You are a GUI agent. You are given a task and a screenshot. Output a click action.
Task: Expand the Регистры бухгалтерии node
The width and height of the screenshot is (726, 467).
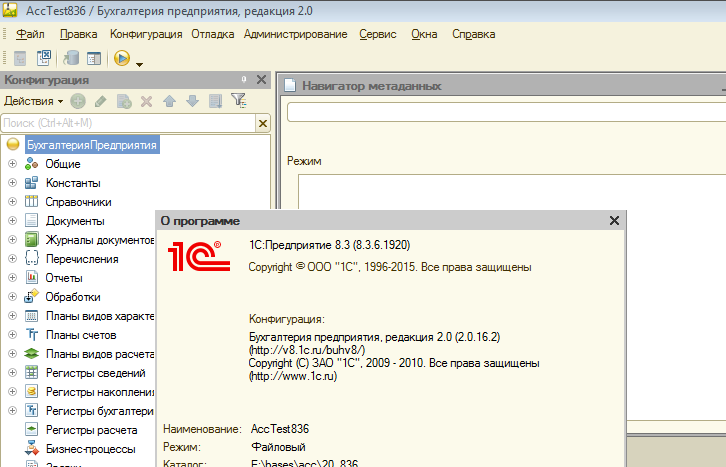13,411
